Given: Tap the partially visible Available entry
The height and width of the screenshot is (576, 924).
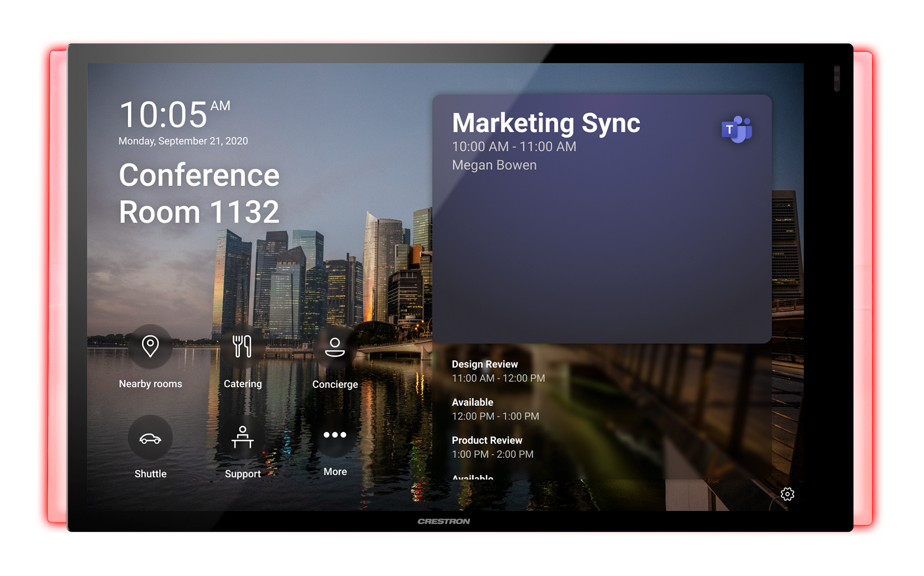Looking at the screenshot, I should click(472, 476).
